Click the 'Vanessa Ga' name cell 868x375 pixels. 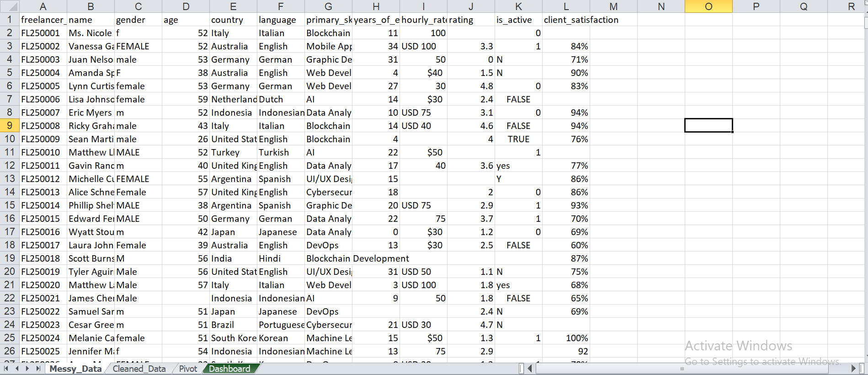click(91, 46)
